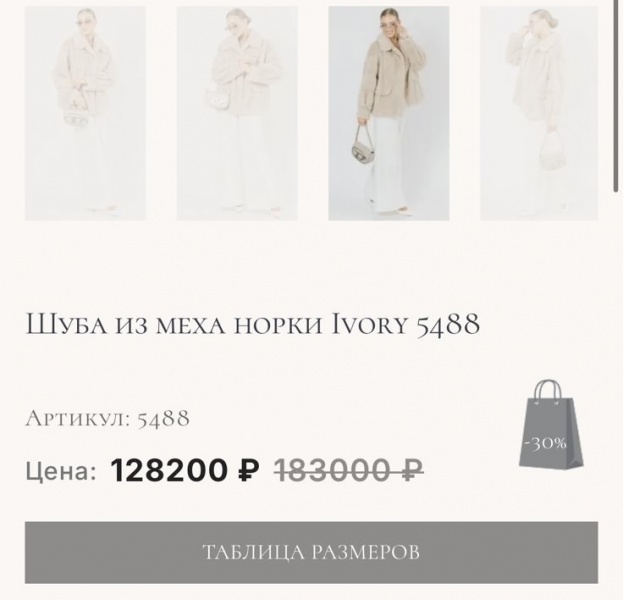Click the Артикул label
Screen dimensions: 623x600
pos(78,418)
